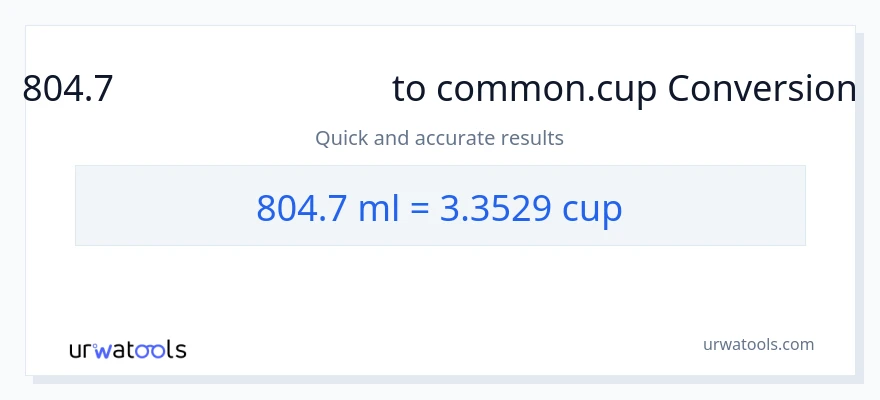Click the '804.7' number in the heading
Screen dimensions: 880x400
pyautogui.click(x=68, y=90)
